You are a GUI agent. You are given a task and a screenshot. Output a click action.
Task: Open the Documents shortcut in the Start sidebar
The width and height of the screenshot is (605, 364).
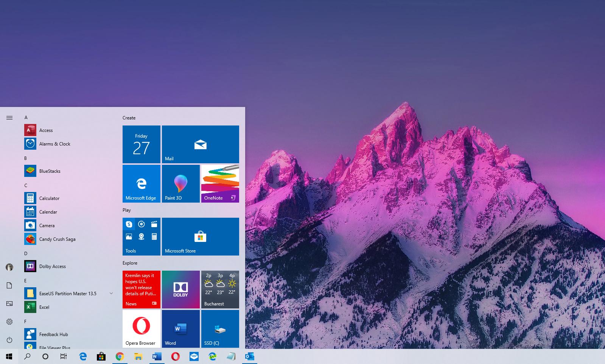[x=9, y=285]
